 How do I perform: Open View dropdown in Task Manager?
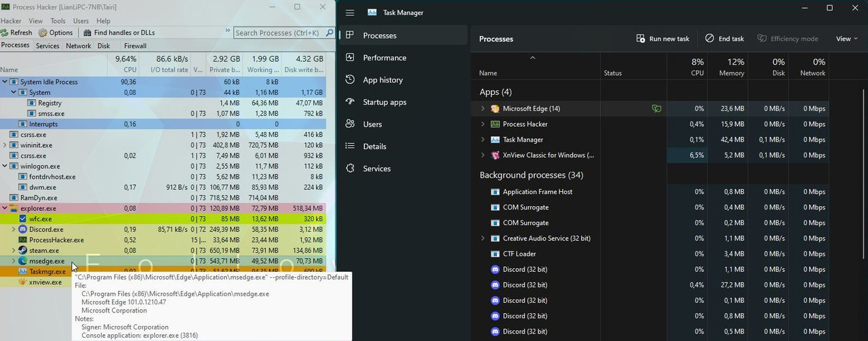pyautogui.click(x=846, y=39)
